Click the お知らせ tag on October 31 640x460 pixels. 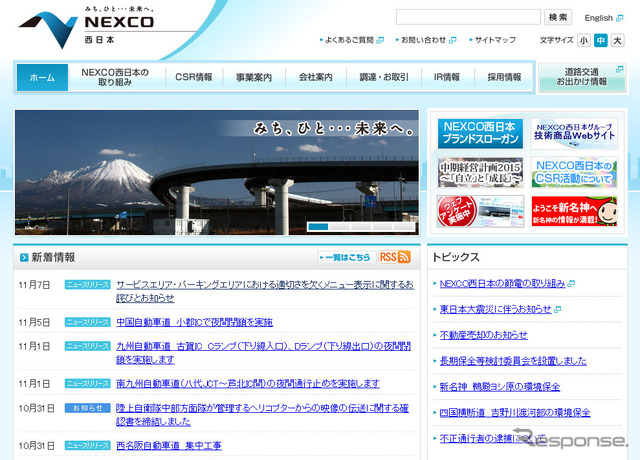click(x=87, y=408)
